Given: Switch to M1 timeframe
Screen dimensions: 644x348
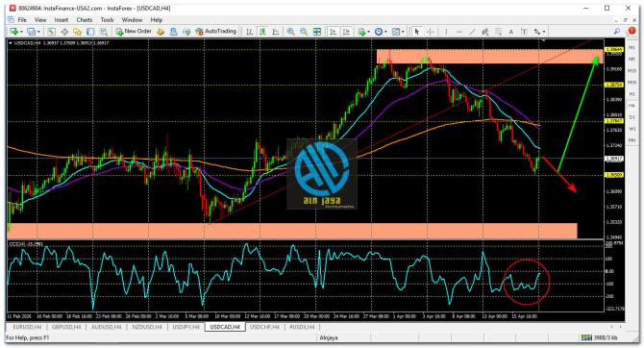Looking at the screenshot, I should [632, 48].
